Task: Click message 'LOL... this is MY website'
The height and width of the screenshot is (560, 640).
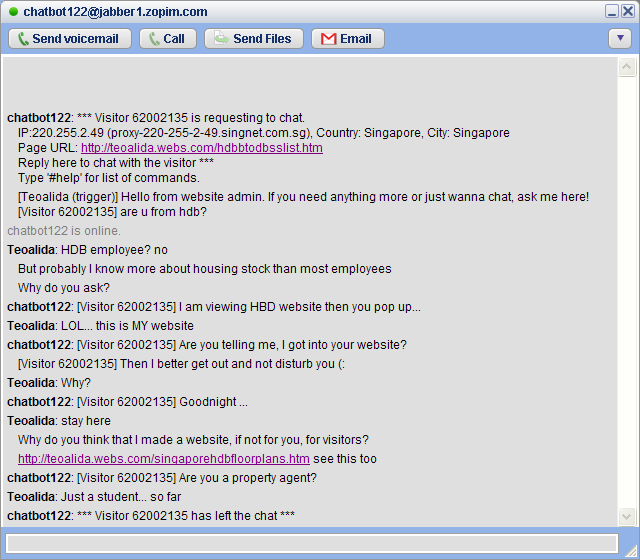Action: click(127, 326)
